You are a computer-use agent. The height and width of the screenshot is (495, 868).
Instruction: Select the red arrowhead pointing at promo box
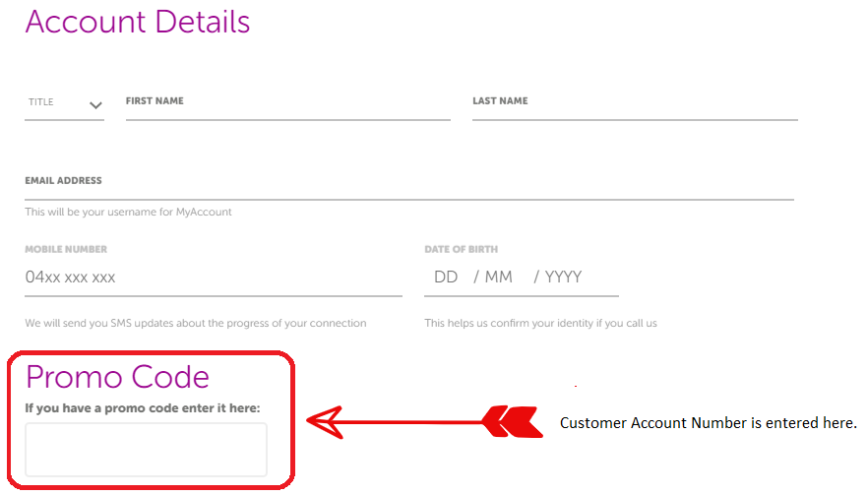(326, 422)
